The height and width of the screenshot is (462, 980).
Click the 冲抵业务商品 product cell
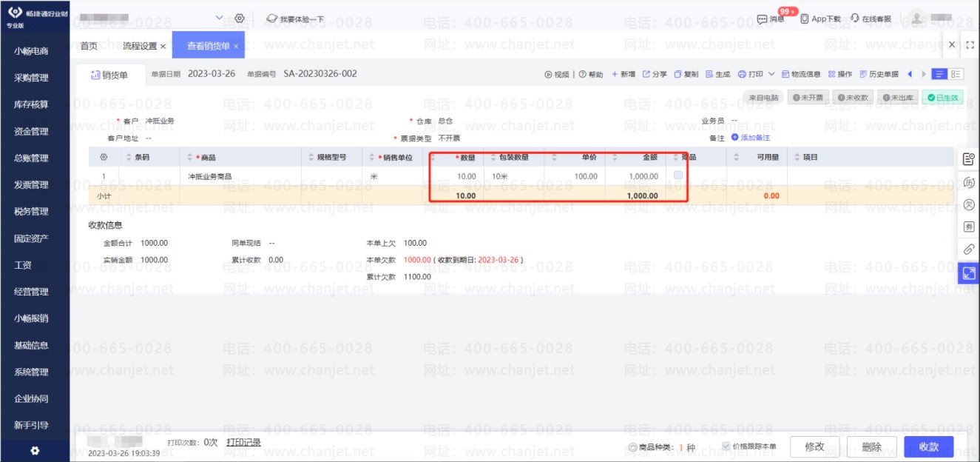(x=240, y=176)
